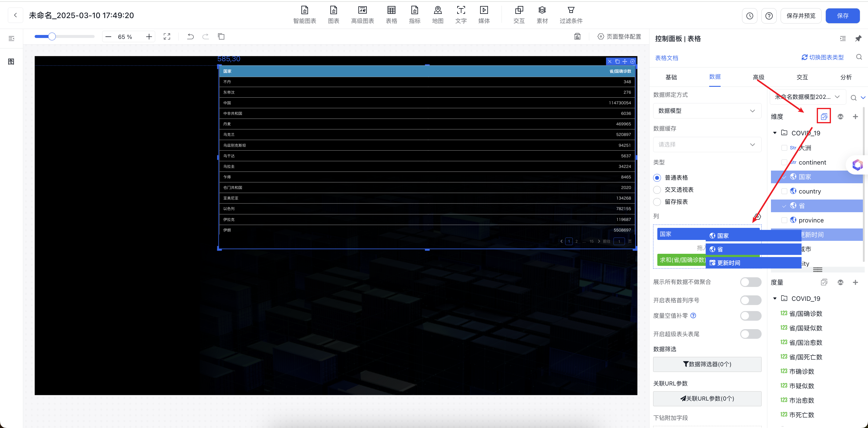Check the province dimension checkbox
This screenshot has width=868, height=428.
coord(784,220)
